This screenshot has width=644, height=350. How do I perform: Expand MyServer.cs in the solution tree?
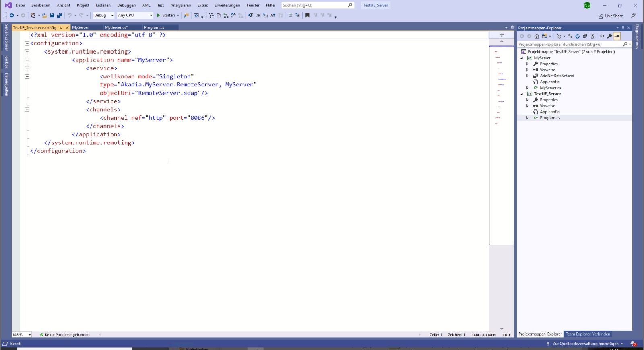click(527, 88)
